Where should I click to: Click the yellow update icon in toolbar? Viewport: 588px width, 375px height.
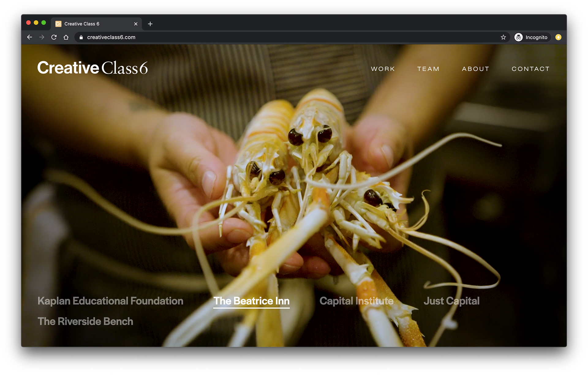558,37
